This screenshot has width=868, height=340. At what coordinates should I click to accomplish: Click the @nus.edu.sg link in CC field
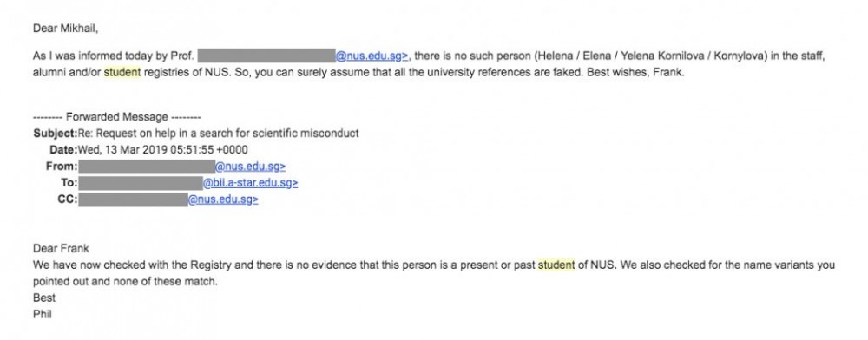[x=223, y=199]
